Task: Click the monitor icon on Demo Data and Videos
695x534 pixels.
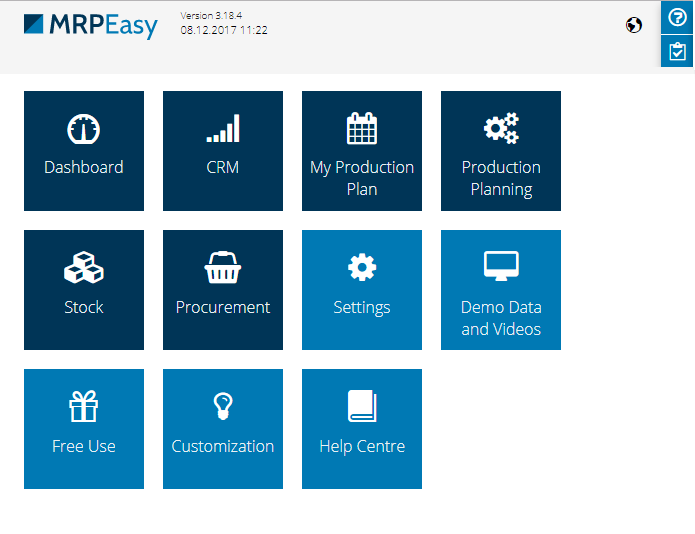Action: tap(501, 266)
